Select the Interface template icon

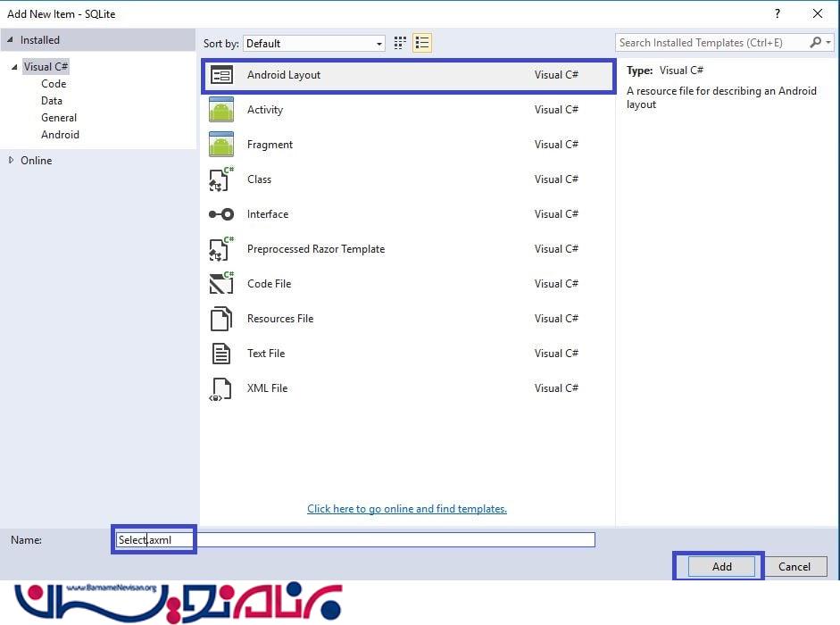[221, 214]
